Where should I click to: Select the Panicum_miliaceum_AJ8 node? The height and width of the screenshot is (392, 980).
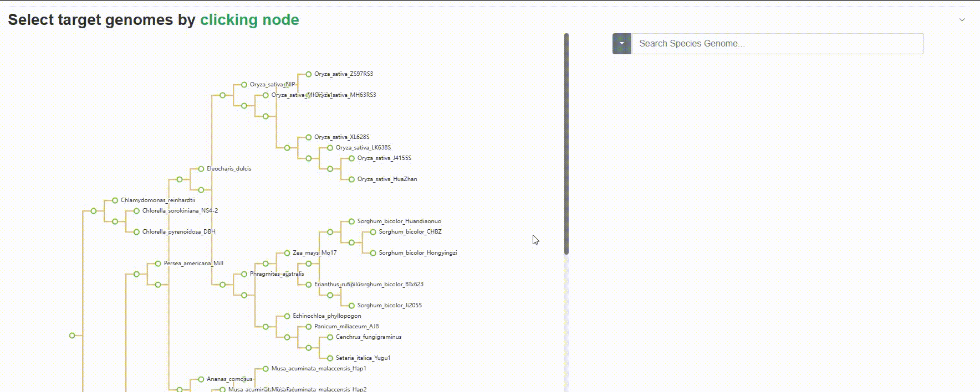click(x=309, y=327)
